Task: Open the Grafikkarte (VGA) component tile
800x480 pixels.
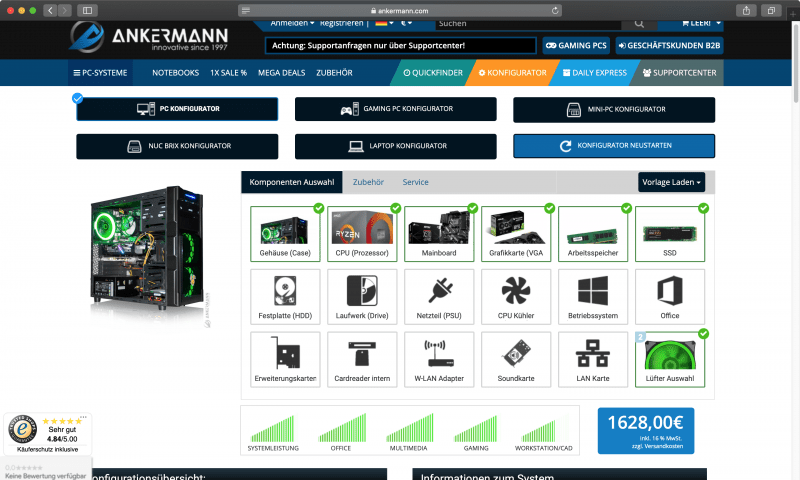Action: tap(516, 234)
